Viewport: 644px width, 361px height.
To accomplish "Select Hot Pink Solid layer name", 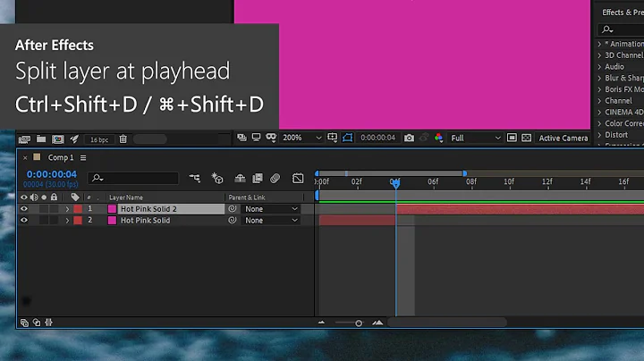I will [146, 221].
